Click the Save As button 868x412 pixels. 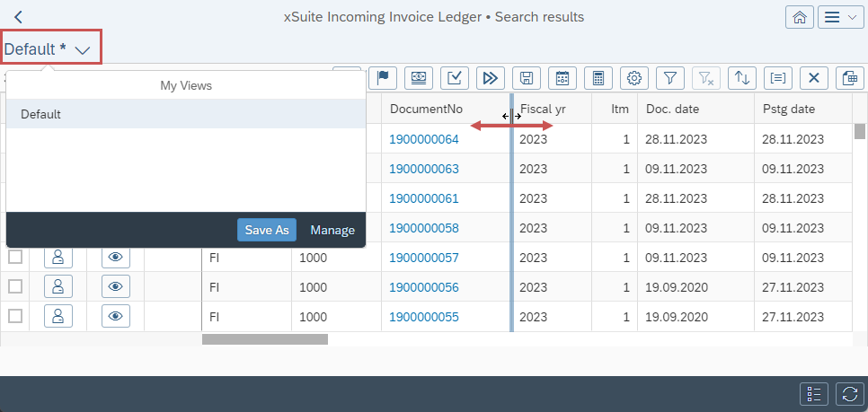click(267, 230)
